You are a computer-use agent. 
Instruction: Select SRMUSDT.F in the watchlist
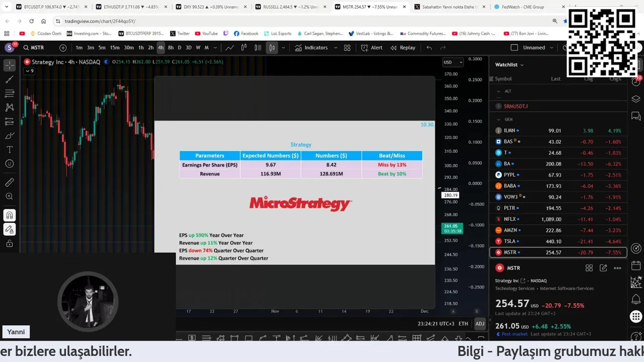[558, 107]
